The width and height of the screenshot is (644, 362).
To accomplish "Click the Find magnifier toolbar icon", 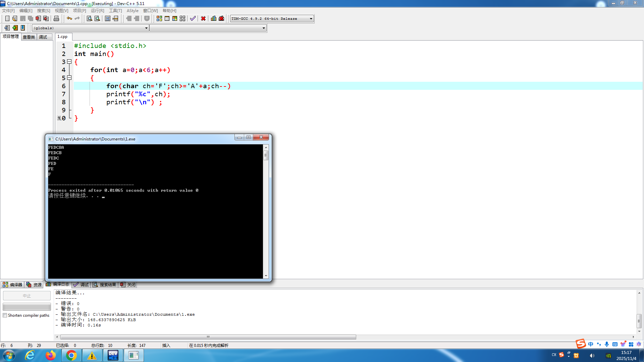I will coord(90,18).
